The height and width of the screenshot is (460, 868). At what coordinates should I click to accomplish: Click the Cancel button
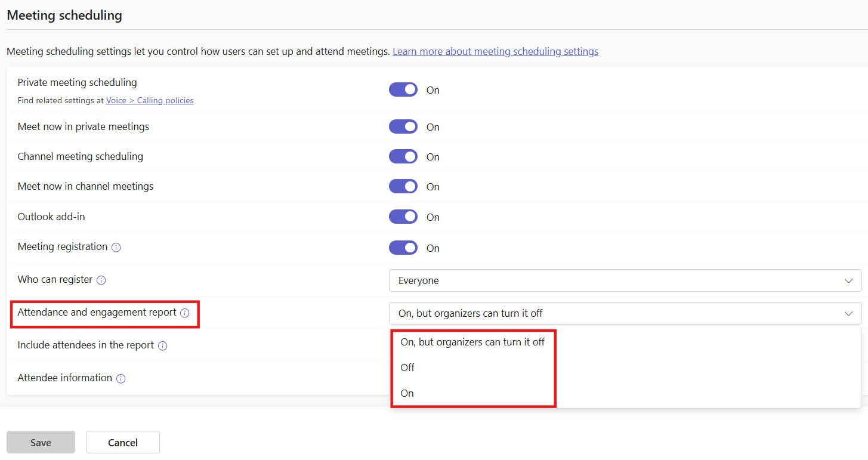(x=122, y=442)
